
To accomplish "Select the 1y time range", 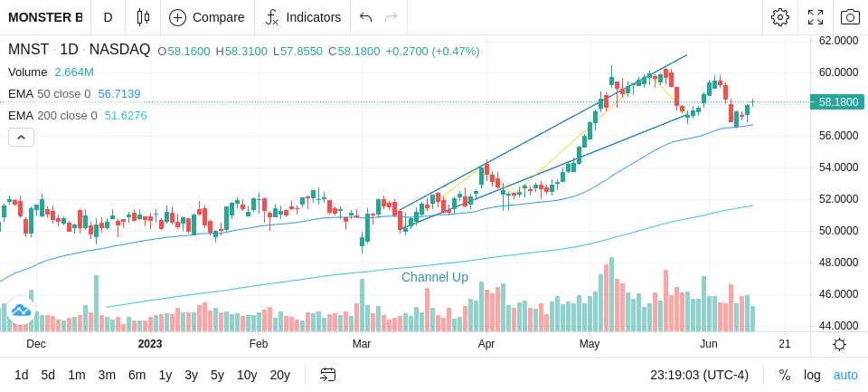I will pos(165,376).
